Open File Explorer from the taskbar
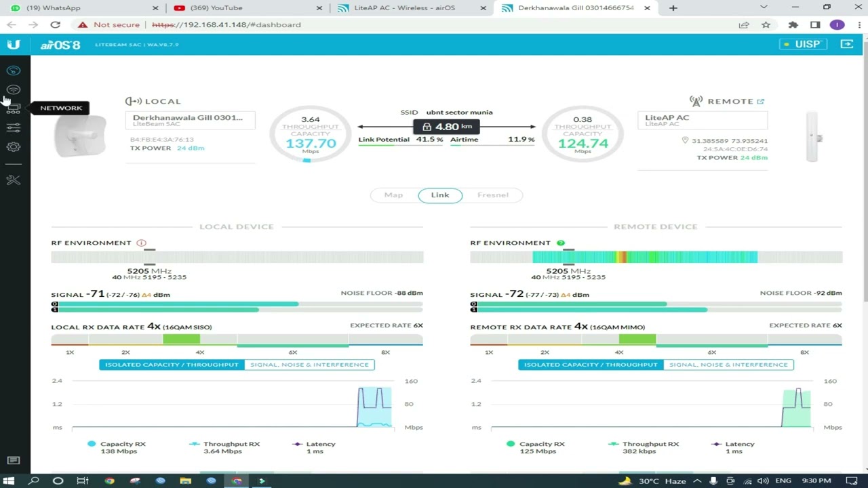Screen dimensions: 868x488 coord(186,481)
